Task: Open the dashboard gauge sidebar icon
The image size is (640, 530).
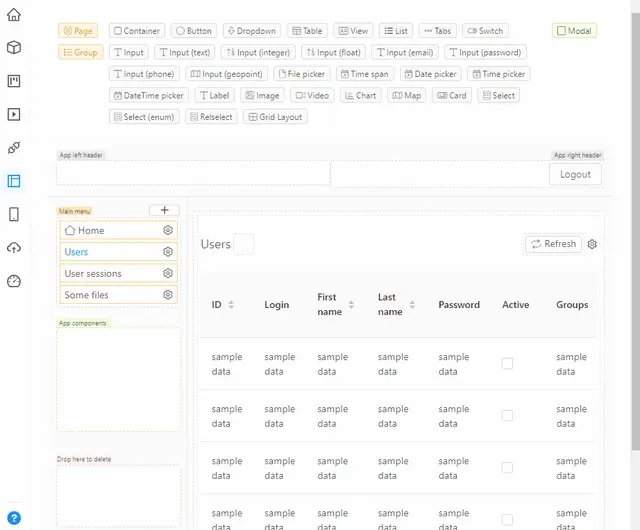Action: click(x=14, y=281)
